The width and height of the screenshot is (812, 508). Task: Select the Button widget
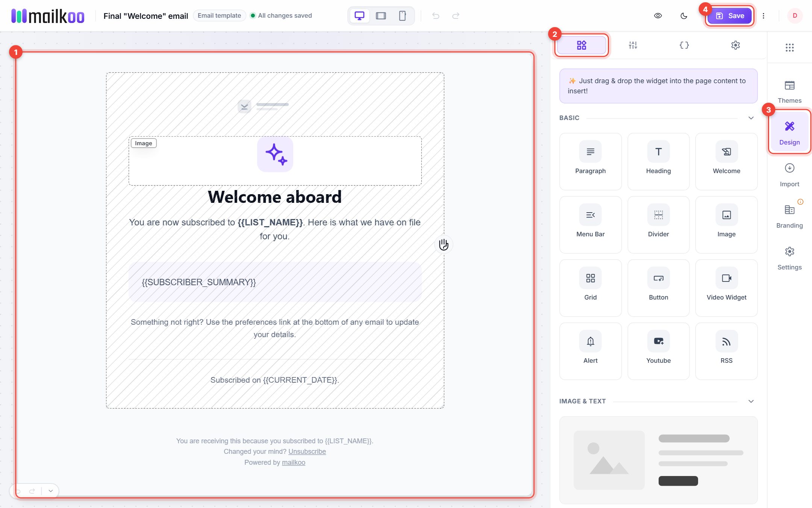[x=658, y=288]
